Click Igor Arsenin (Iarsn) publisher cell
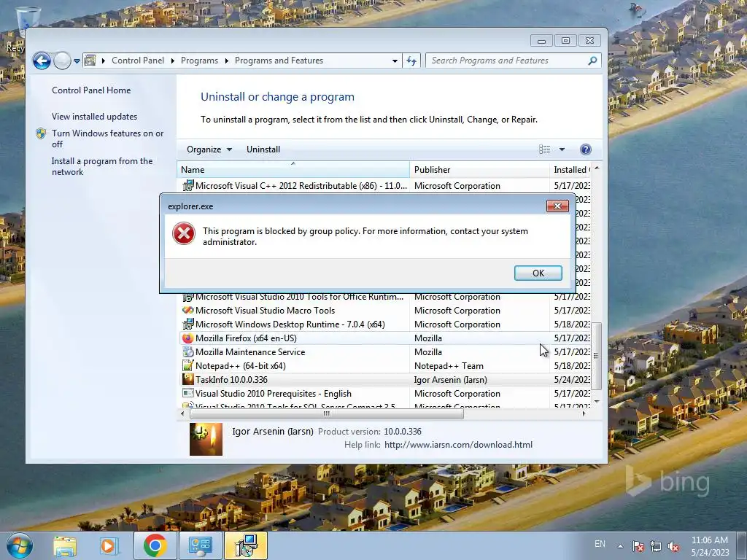The image size is (747, 560). coord(451,379)
